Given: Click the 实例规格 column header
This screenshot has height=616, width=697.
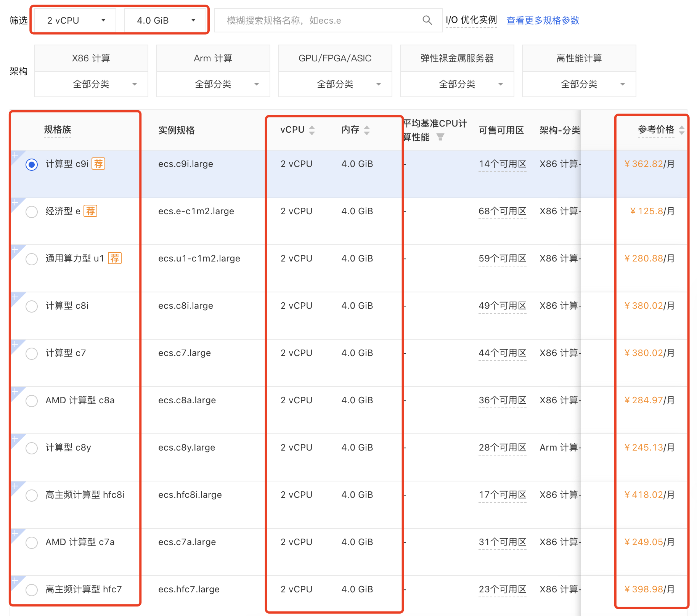Looking at the screenshot, I should point(177,130).
